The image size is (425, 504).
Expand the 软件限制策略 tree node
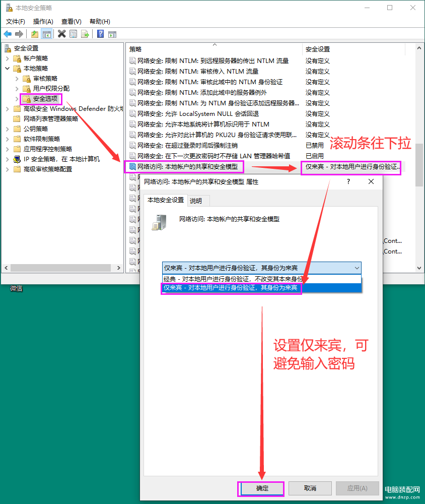point(8,139)
